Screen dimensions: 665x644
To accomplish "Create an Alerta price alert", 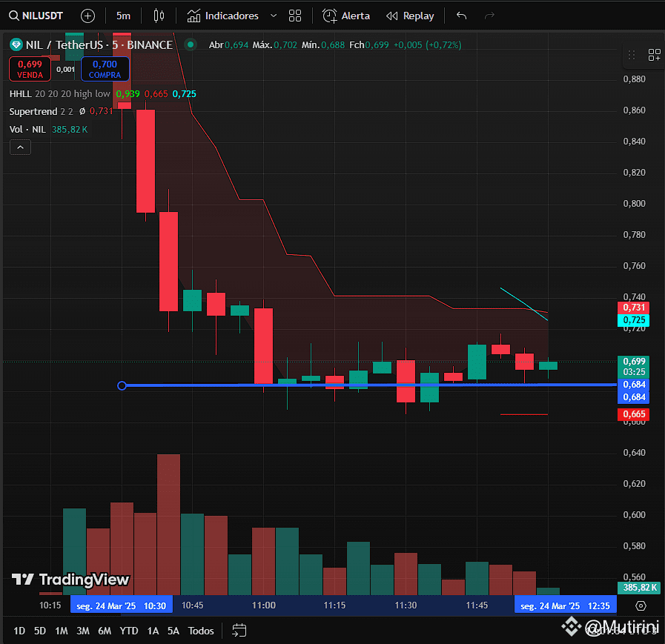I will point(346,16).
